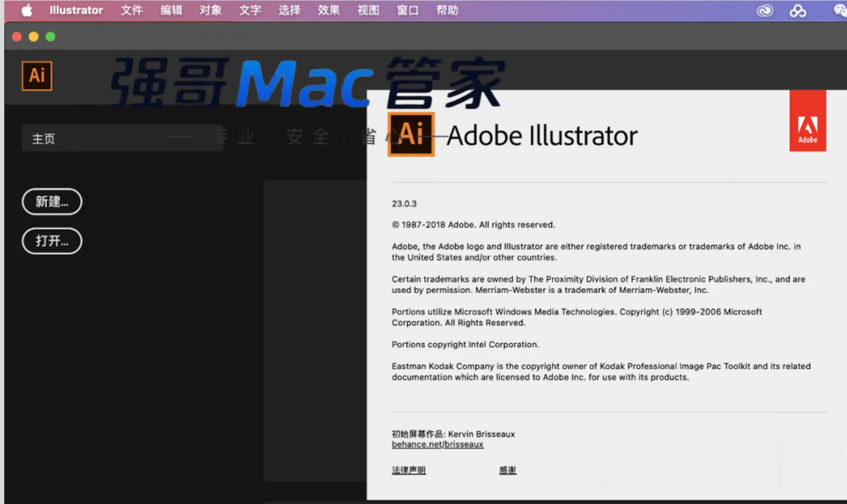Click the Creative Cloud menu bar icon
Viewport: 847px width, 504px height.
[765, 11]
